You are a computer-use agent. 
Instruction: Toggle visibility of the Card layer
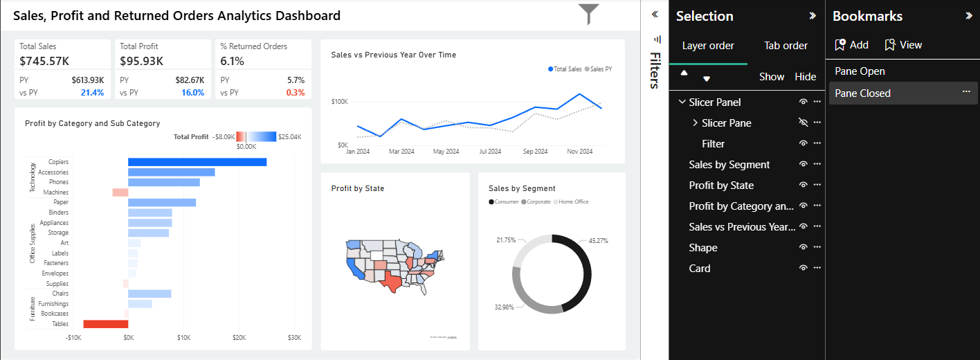click(803, 268)
